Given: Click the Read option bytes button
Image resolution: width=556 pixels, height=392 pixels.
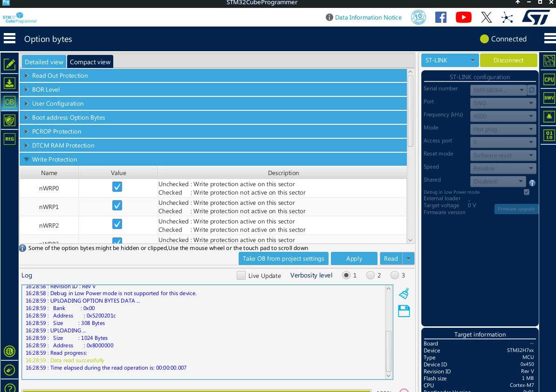Looking at the screenshot, I should 391,258.
